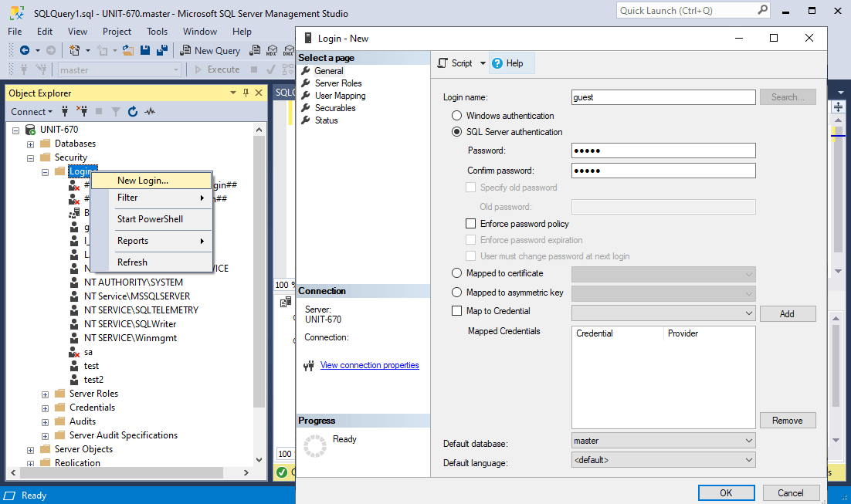Click the Open File folder icon
The height and width of the screenshot is (504, 851).
[x=128, y=50]
